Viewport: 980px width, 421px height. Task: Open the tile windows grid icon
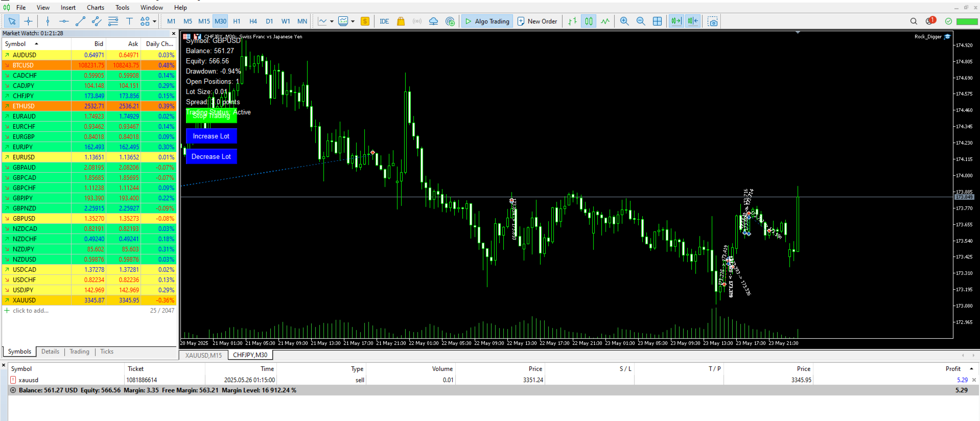(x=657, y=21)
